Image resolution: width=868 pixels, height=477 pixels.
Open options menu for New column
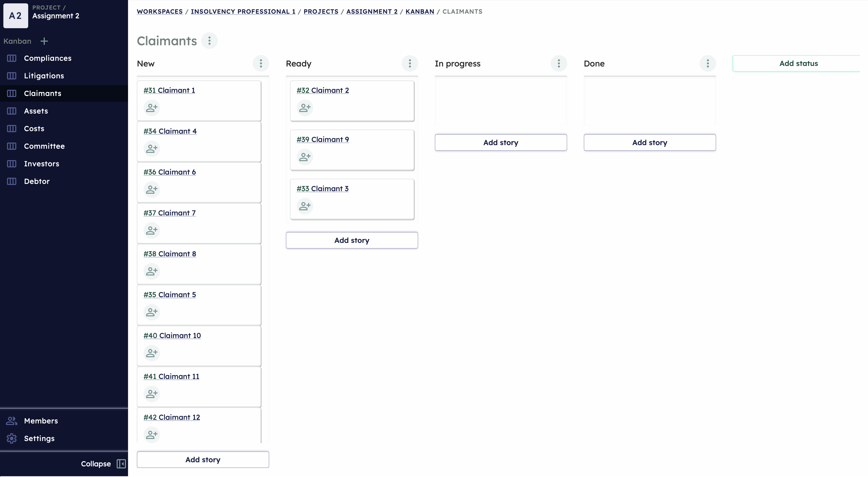click(x=261, y=63)
